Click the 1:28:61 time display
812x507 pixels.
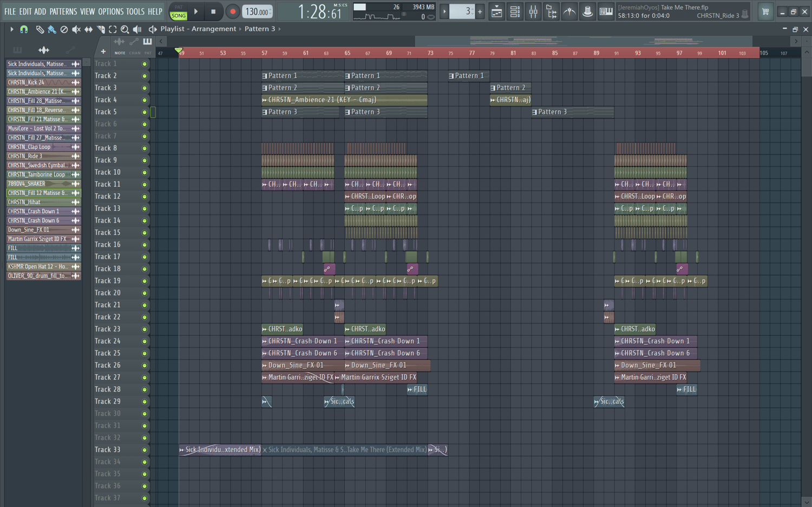(x=320, y=12)
